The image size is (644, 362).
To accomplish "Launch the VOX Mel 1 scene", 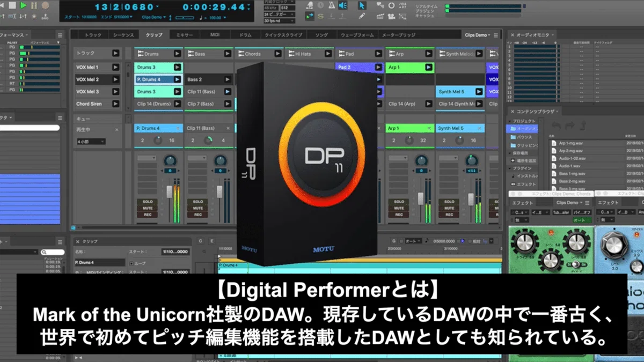I will click(x=115, y=67).
